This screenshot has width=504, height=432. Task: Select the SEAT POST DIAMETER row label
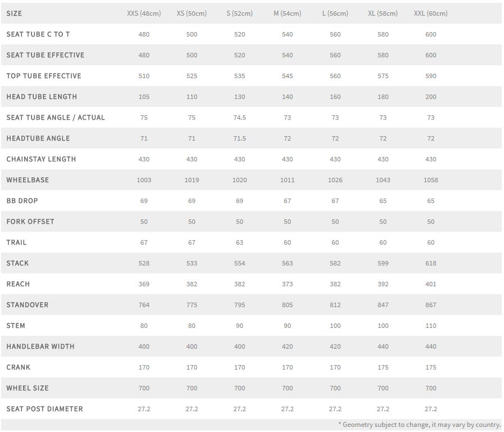(44, 409)
